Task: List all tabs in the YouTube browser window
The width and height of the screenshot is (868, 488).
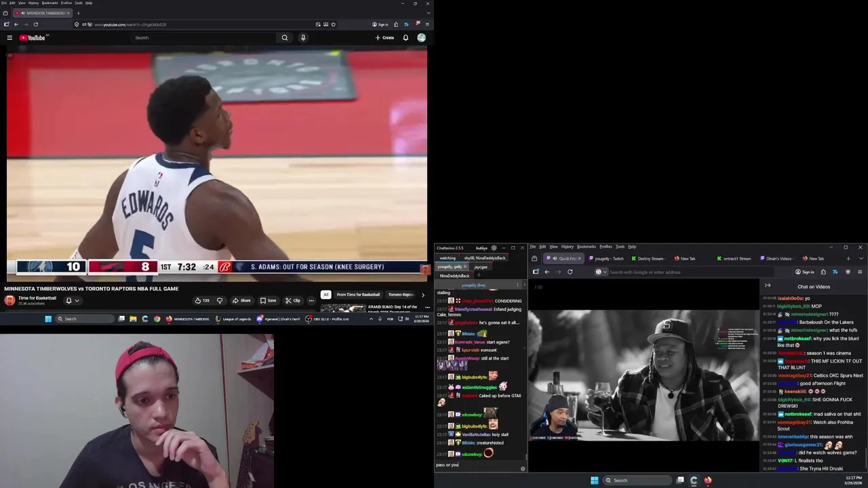Action: 427,13
